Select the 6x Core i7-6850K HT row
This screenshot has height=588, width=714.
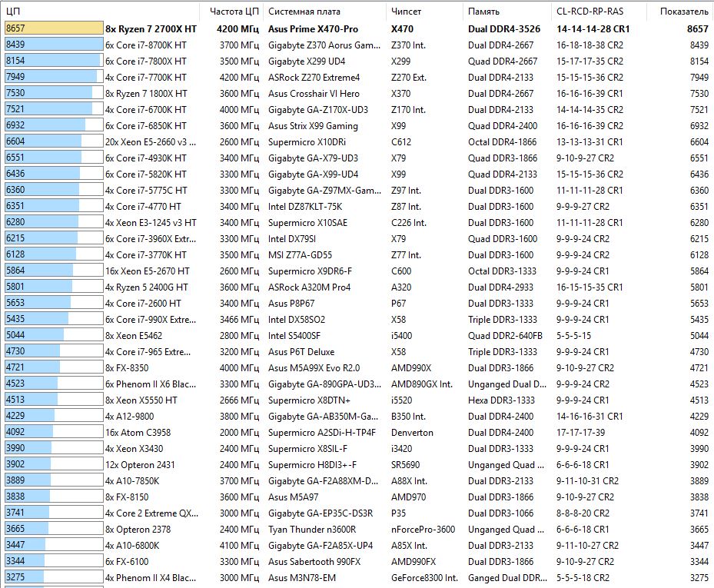[x=357, y=126]
